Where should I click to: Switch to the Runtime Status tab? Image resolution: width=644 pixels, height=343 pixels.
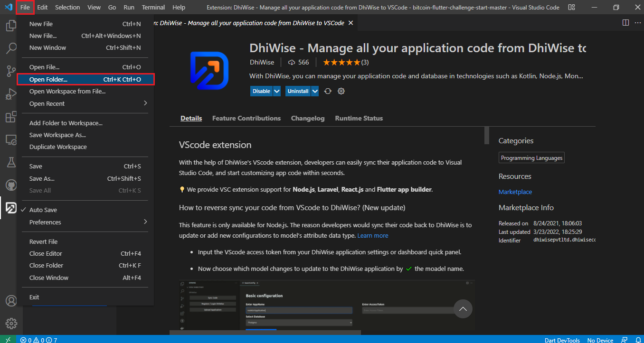click(x=359, y=118)
